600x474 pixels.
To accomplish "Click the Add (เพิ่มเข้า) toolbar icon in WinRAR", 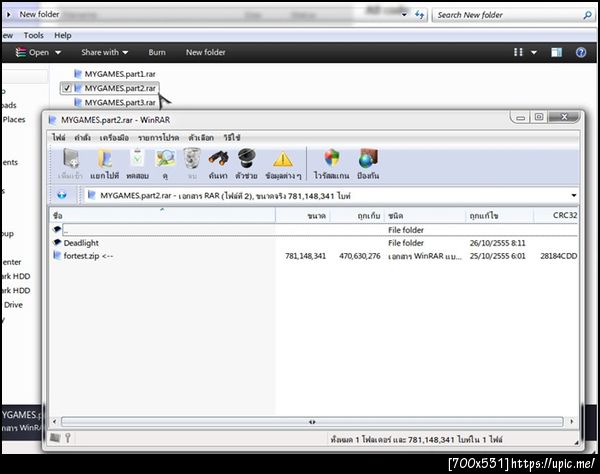I will click(71, 159).
